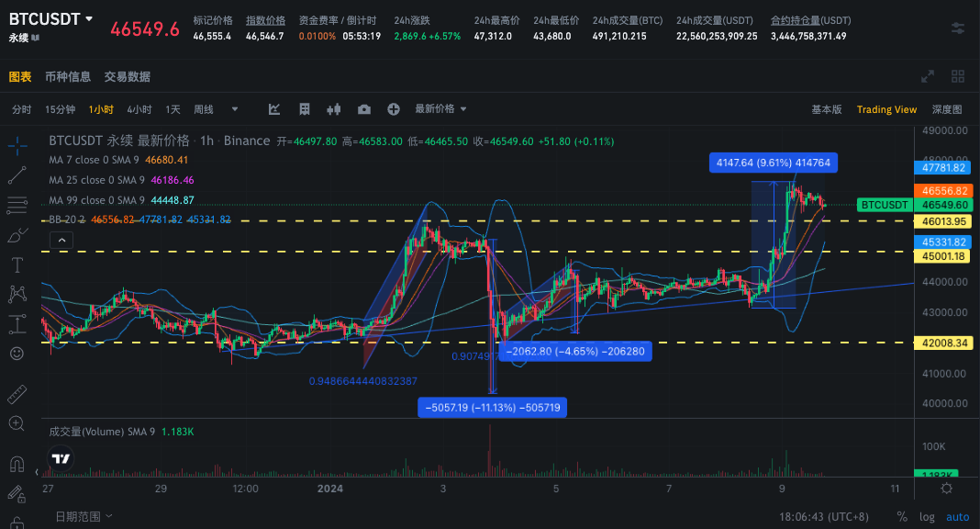Activate the zoom in tool
The width and height of the screenshot is (980, 529).
[x=17, y=424]
